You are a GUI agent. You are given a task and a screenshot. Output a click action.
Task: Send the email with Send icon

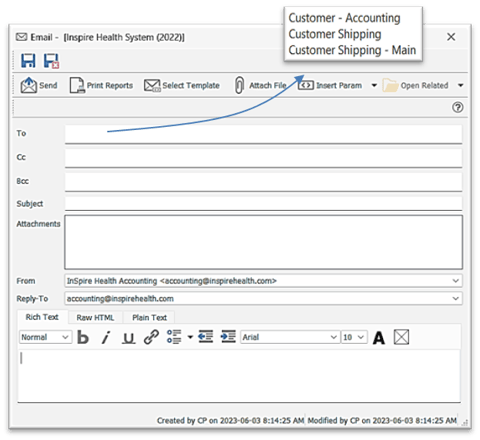[39, 86]
